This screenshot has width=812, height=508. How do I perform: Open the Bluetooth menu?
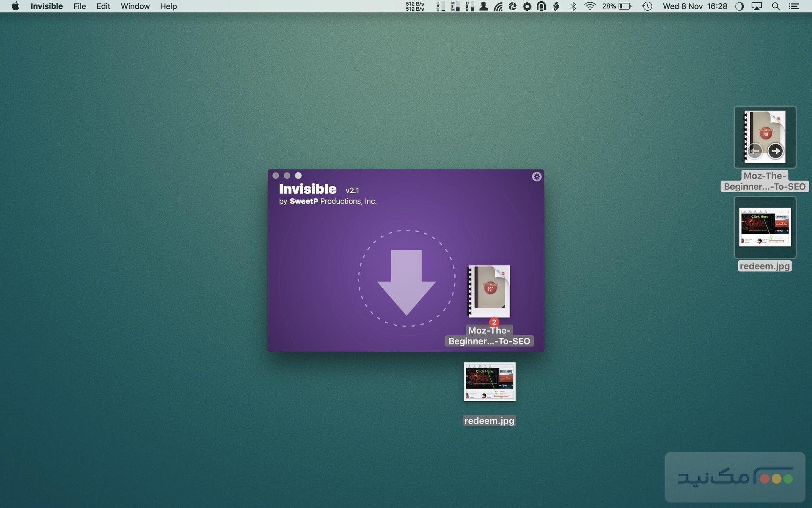tap(573, 6)
